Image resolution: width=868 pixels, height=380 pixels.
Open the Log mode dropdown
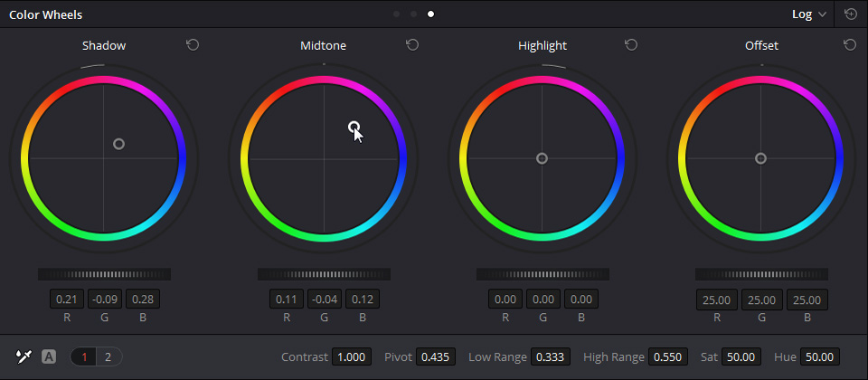808,14
